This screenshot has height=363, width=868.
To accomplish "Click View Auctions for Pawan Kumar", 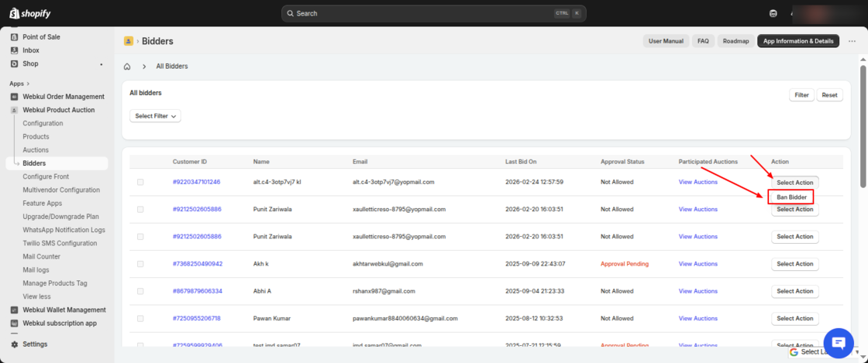I will coord(698,318).
